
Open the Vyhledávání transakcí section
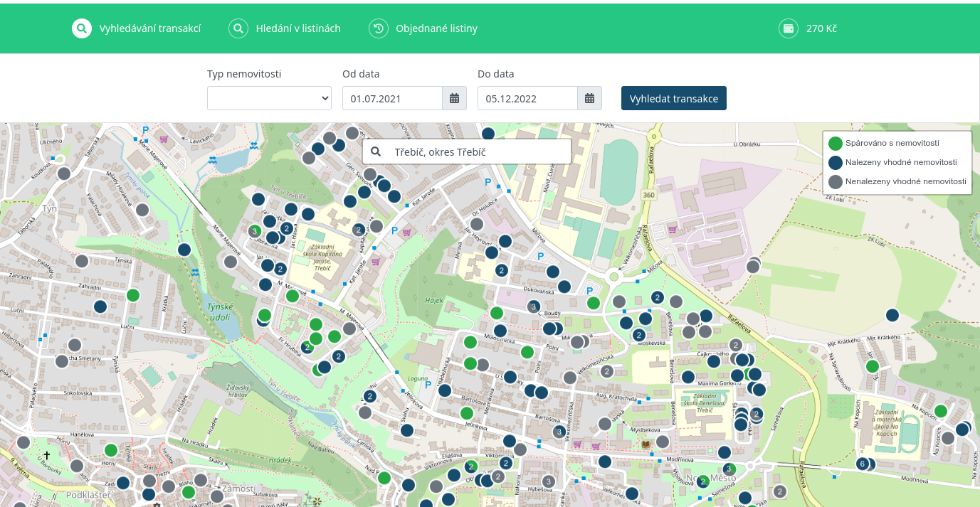pyautogui.click(x=137, y=28)
